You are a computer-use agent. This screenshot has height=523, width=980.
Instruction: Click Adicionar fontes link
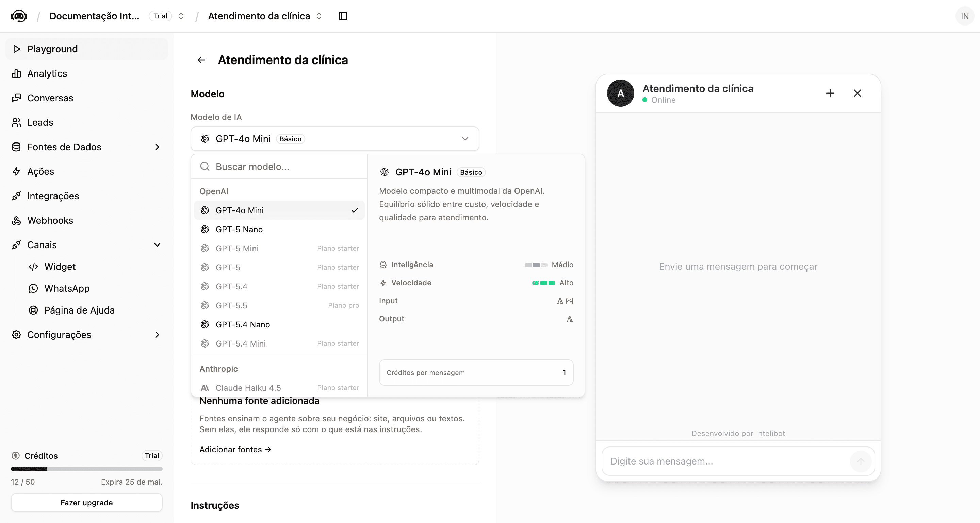(235, 449)
